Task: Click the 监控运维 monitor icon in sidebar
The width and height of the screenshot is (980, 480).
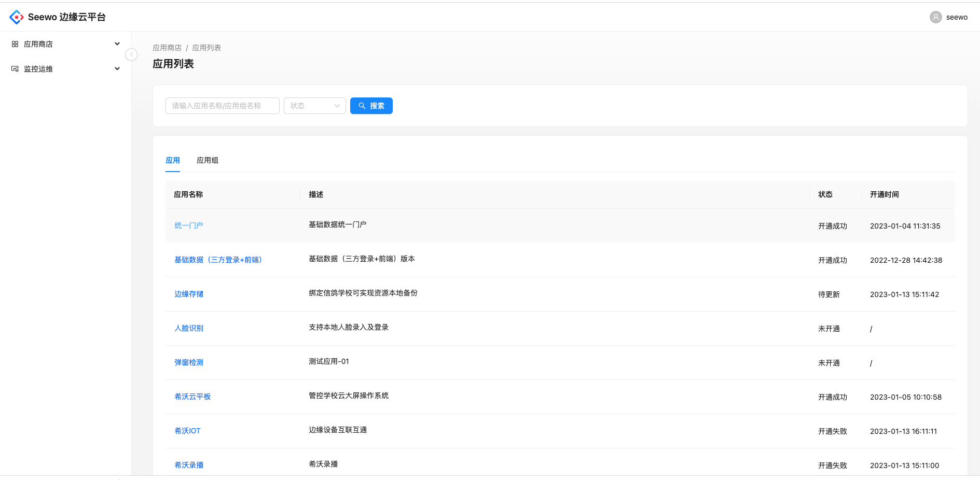Action: 15,69
